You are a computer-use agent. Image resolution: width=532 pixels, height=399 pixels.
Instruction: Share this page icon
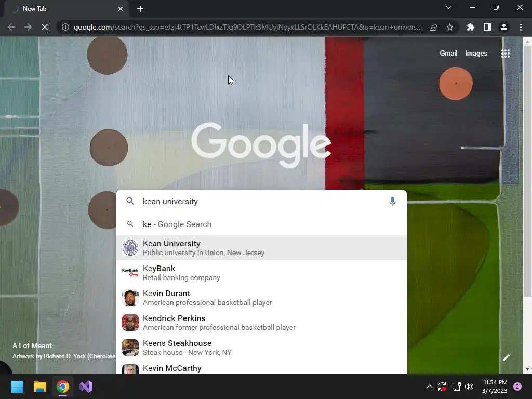(433, 27)
